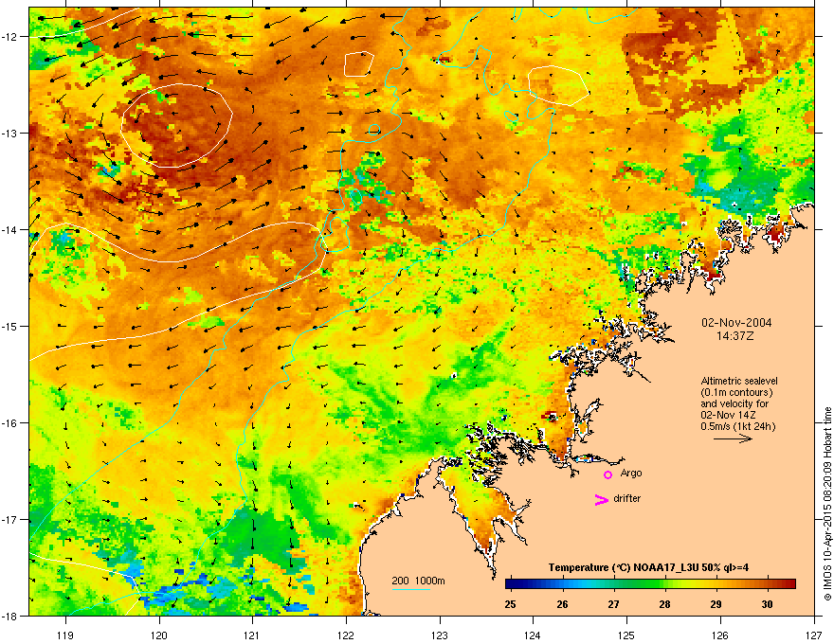Screen dimensions: 834x644
Task: Click latitude axis label -13
Action: point(10,133)
